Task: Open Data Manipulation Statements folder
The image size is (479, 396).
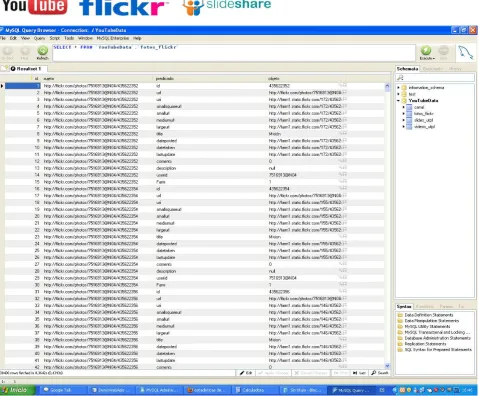Action: [432, 321]
